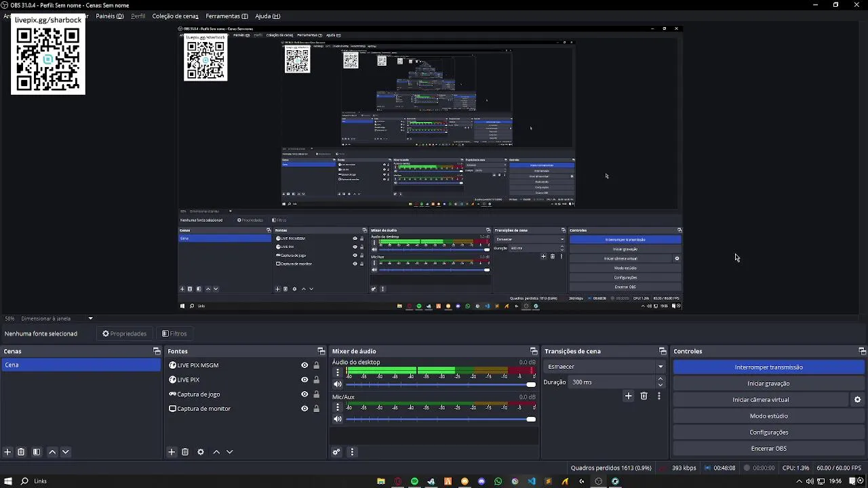Delete selected source with Fontes trash icon
The height and width of the screenshot is (488, 868).
[x=185, y=452]
